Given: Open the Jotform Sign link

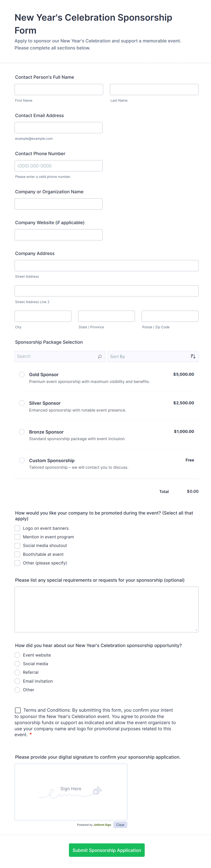Looking at the screenshot, I should pos(102,825).
